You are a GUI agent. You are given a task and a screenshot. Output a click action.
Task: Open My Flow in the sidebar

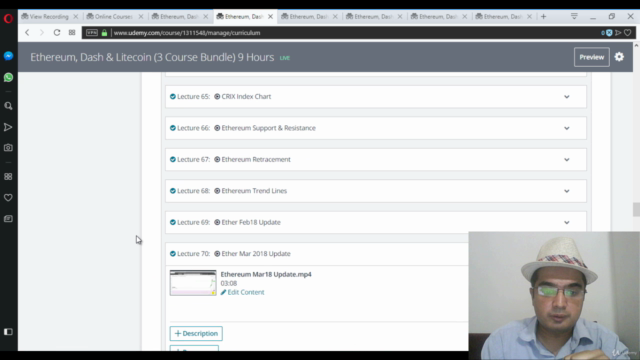click(8, 127)
